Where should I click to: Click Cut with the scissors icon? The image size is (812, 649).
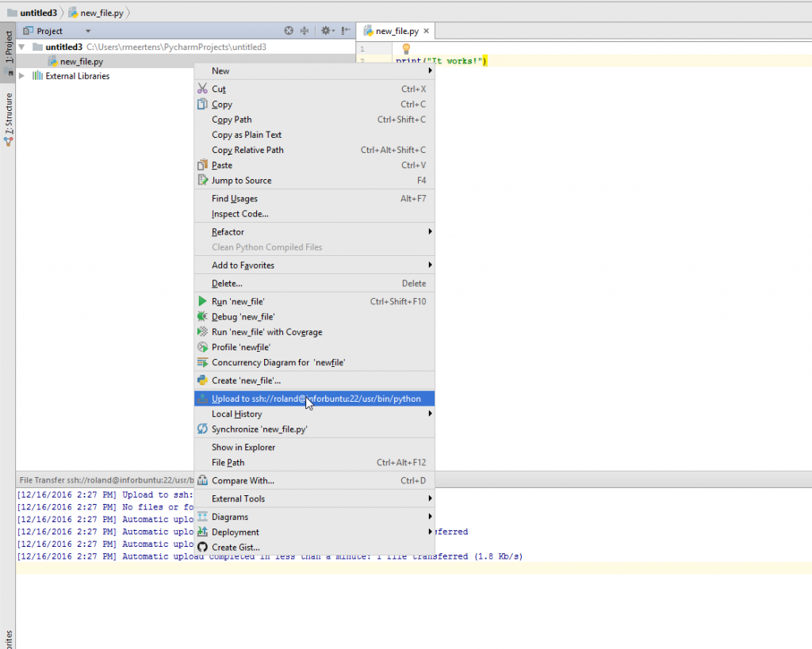[x=219, y=90]
